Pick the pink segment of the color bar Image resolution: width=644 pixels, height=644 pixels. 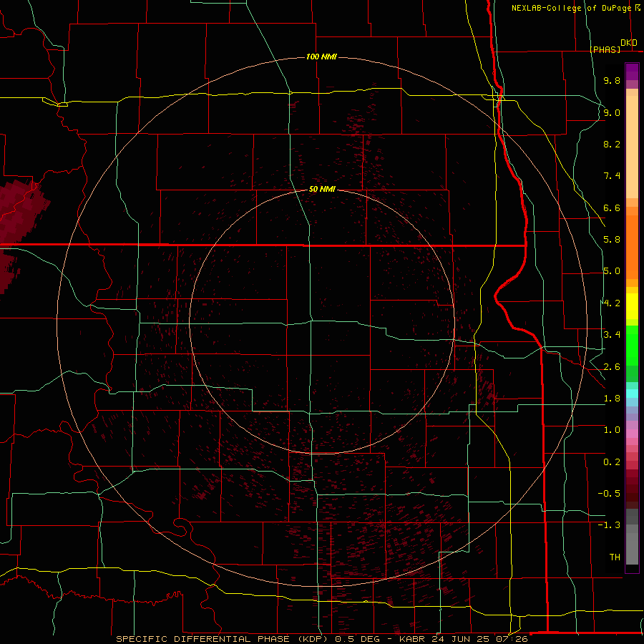pos(632,434)
